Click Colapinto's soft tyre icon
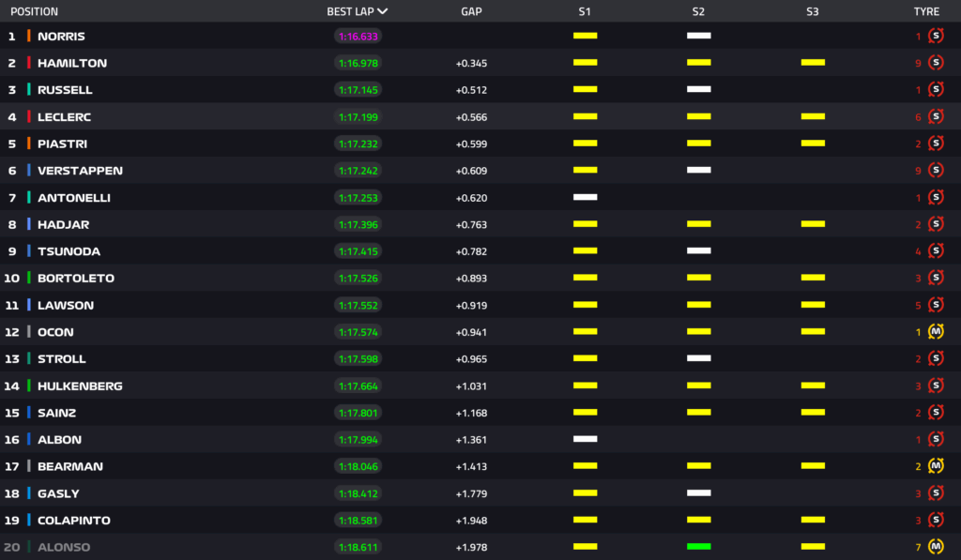Viewport: 961px width, 560px height. point(935,520)
